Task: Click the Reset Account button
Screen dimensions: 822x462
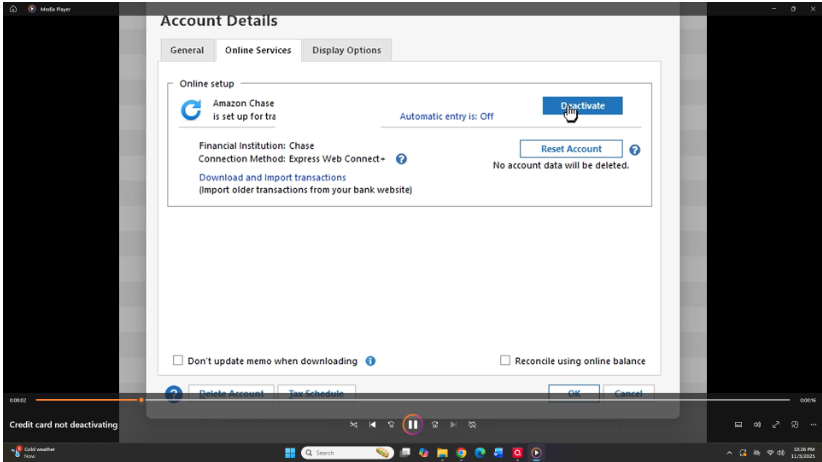Action: [571, 149]
